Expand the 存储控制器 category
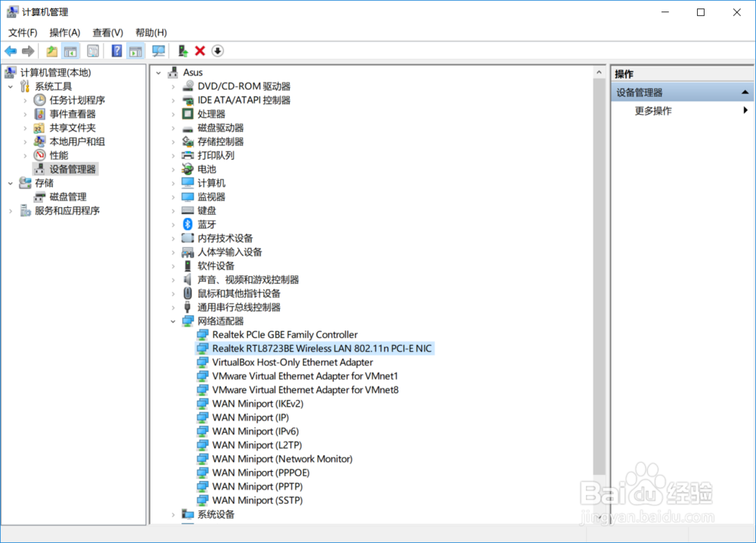 coord(173,141)
